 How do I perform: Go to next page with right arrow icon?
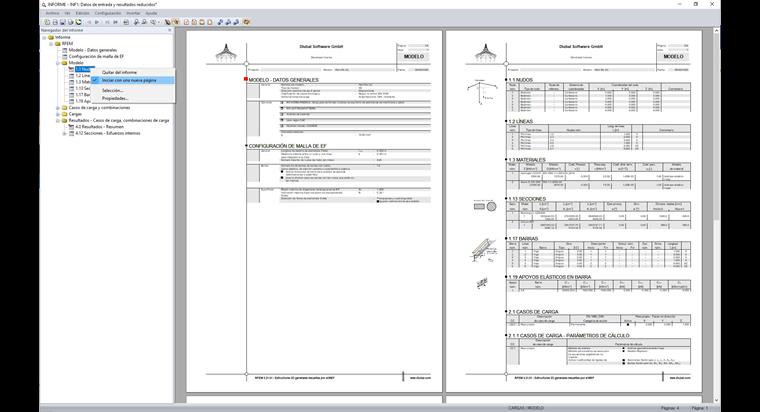pos(97,22)
